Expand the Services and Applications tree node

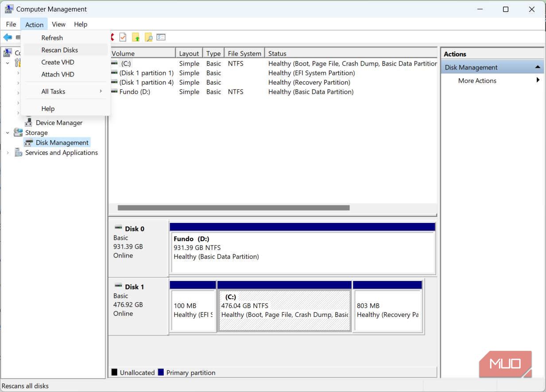point(8,153)
